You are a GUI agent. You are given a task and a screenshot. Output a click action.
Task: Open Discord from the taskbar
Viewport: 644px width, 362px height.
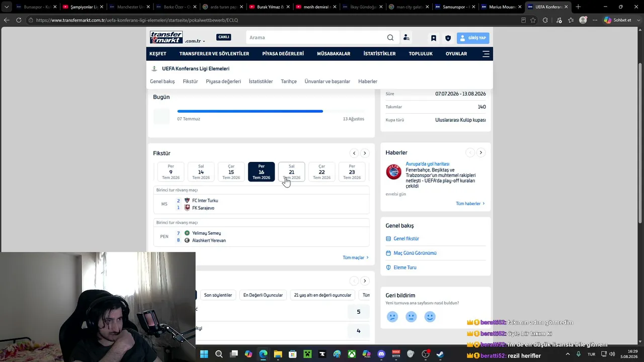(381, 354)
